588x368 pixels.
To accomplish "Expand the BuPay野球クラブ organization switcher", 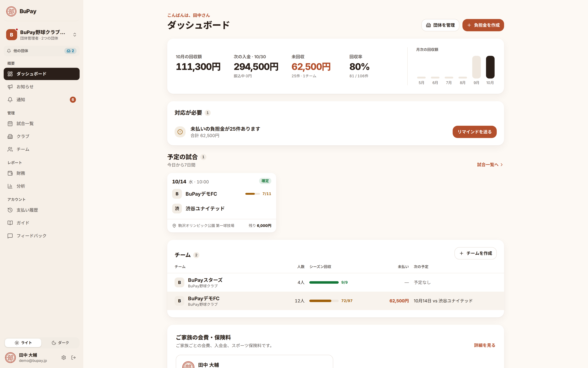I will (41, 34).
